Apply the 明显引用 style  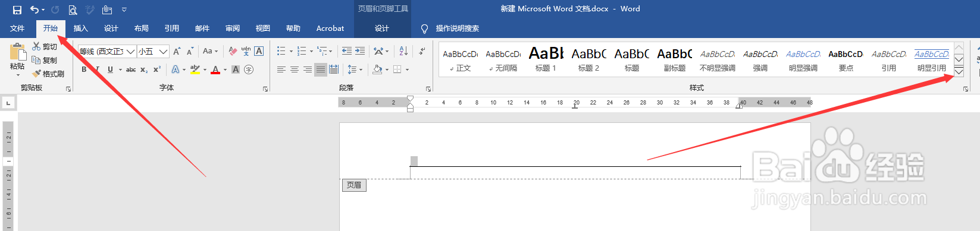[x=932, y=59]
